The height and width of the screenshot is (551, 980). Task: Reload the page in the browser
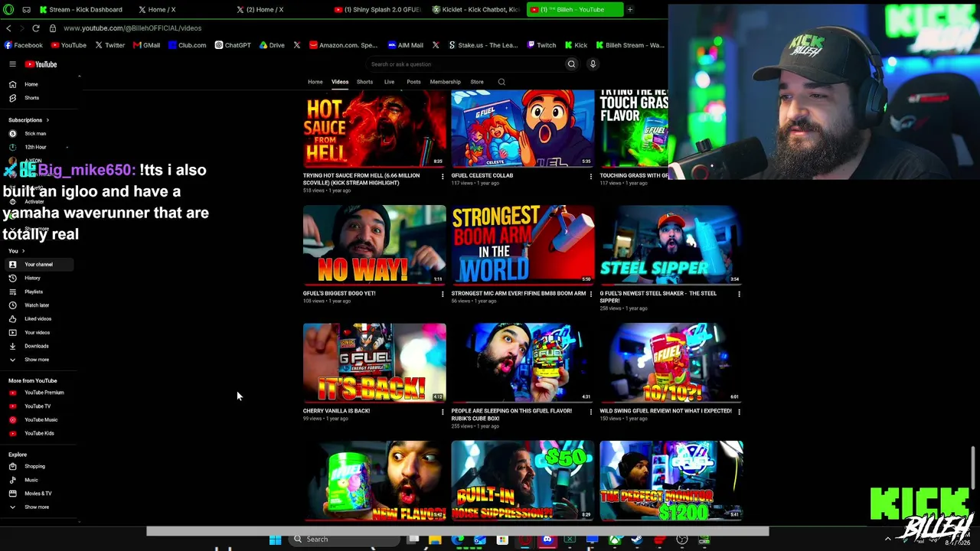pos(35,28)
